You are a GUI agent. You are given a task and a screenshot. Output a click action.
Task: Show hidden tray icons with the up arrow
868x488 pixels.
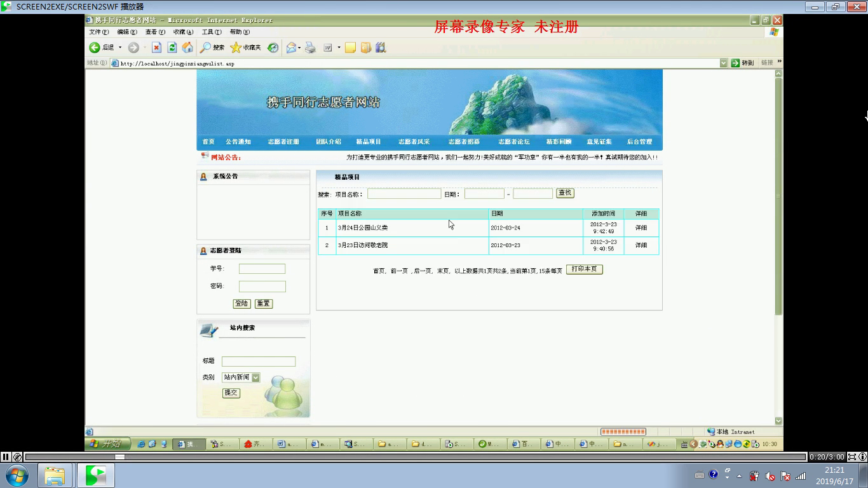(739, 476)
